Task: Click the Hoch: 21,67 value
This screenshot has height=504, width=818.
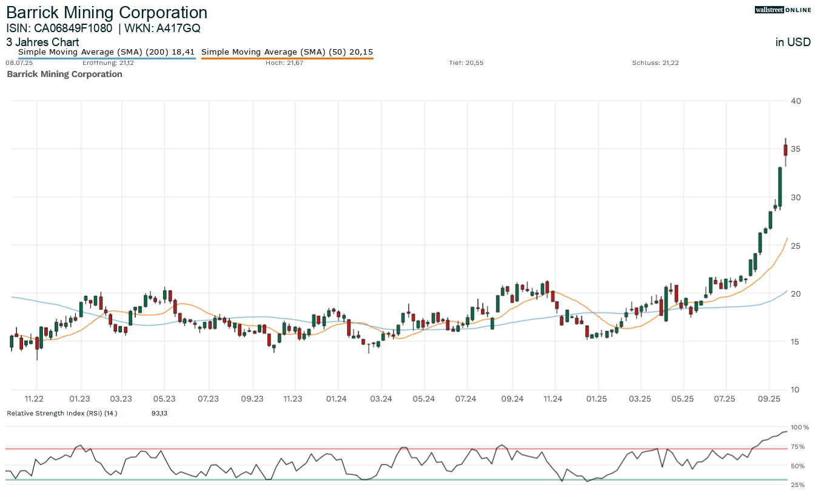Action: click(x=284, y=63)
